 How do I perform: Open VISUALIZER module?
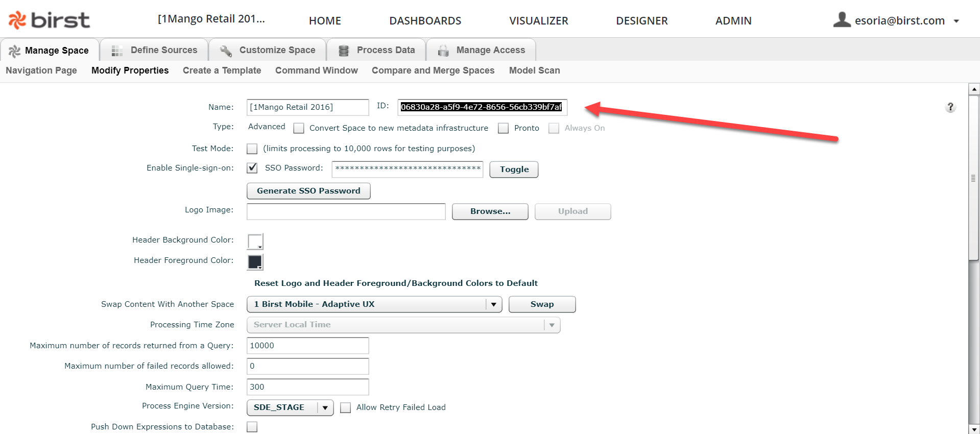pos(539,21)
